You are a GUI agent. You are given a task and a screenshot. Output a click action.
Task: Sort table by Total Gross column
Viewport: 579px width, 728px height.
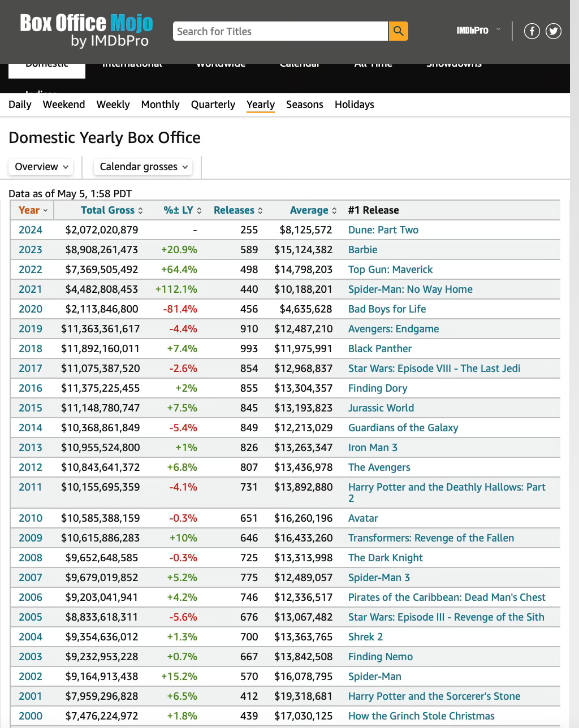pos(111,210)
